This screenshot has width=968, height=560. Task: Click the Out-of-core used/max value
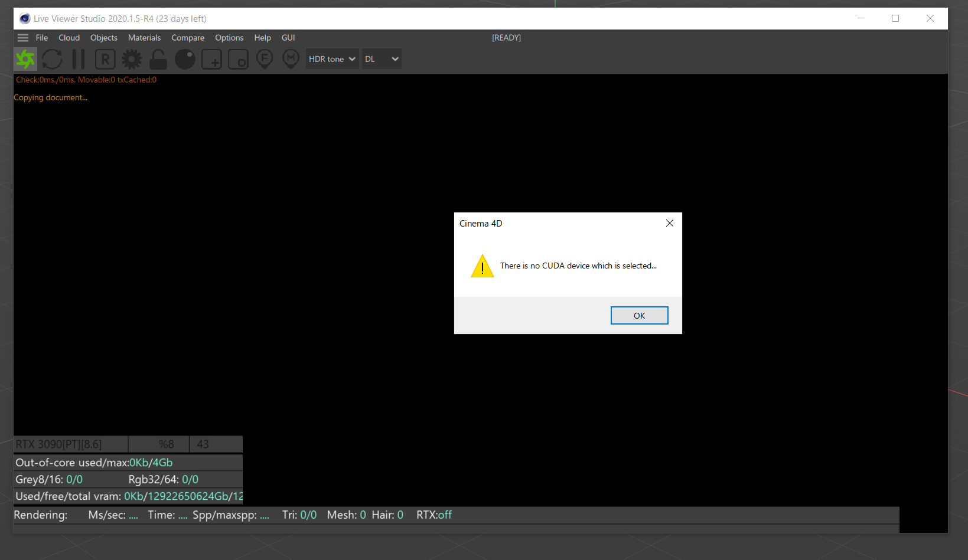click(x=151, y=463)
